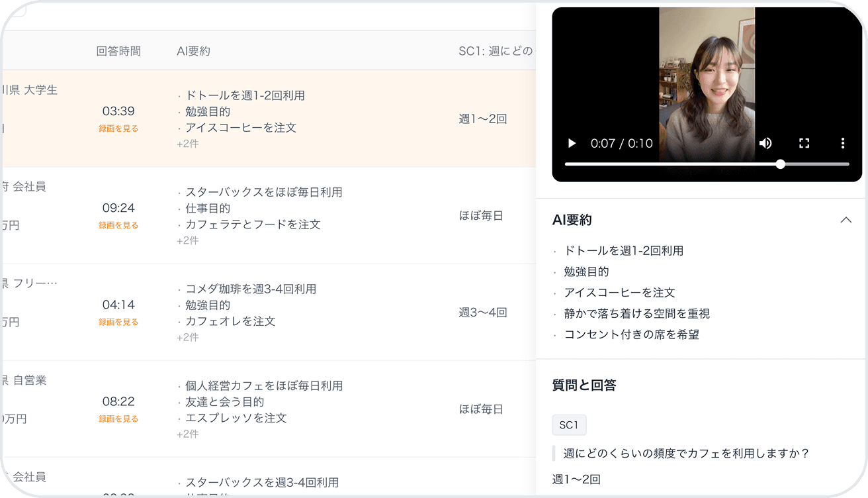868x498 pixels.
Task: Select コメダ珈琲を週3-4回利用 table text
Action: click(x=251, y=289)
